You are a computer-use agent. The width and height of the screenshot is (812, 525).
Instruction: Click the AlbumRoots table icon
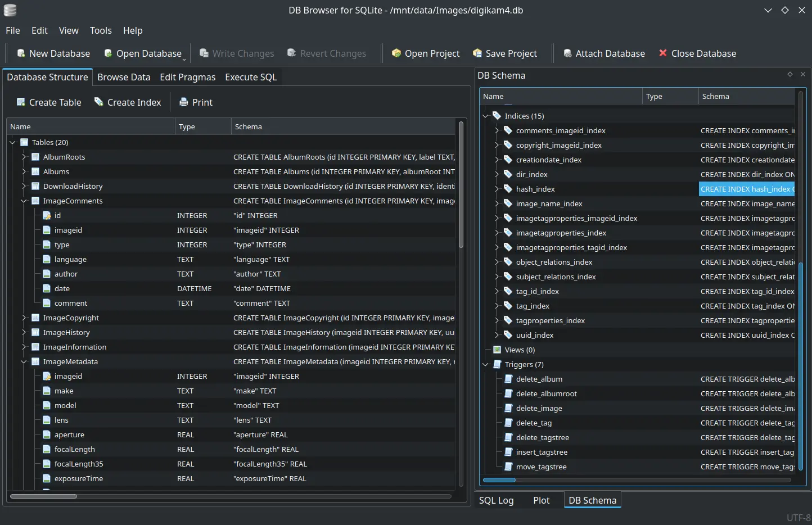35,157
